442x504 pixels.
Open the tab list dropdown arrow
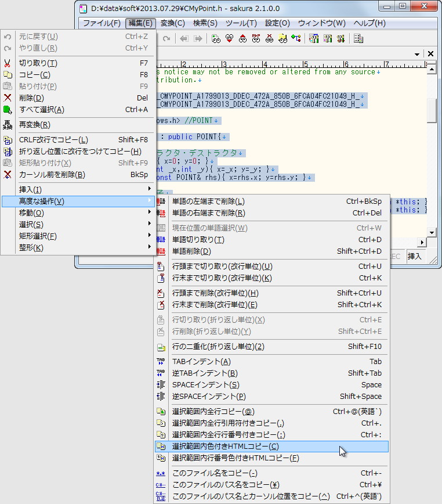coord(417,54)
